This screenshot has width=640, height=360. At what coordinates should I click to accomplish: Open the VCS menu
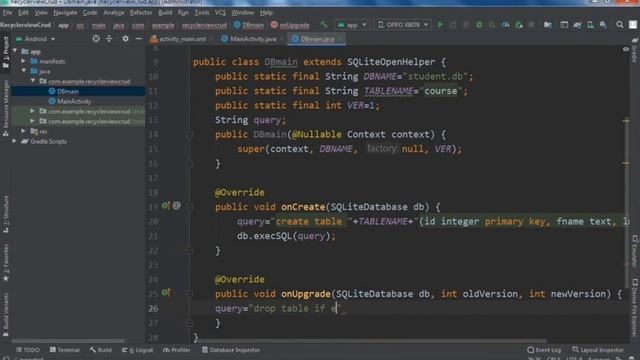click(x=220, y=13)
